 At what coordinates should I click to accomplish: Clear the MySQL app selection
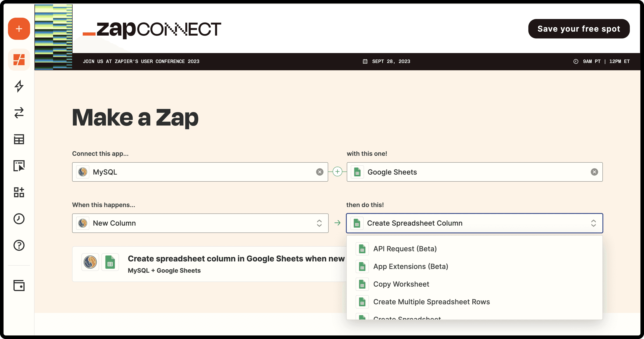[320, 172]
